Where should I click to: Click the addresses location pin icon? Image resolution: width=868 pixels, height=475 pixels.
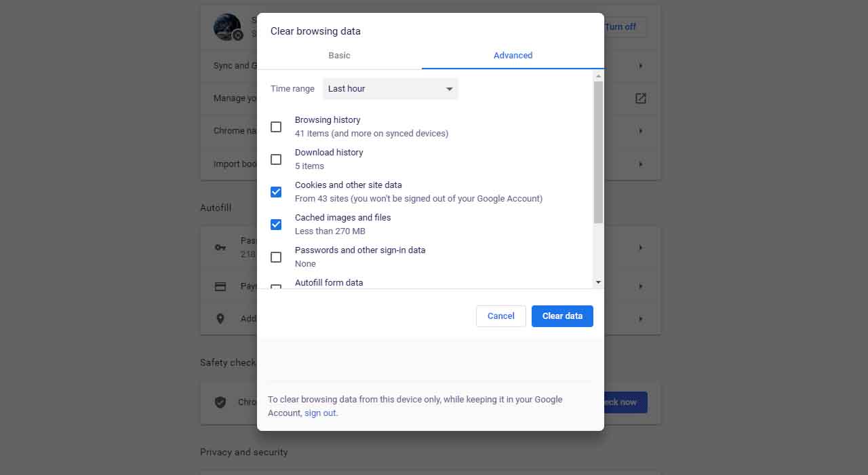click(x=220, y=318)
